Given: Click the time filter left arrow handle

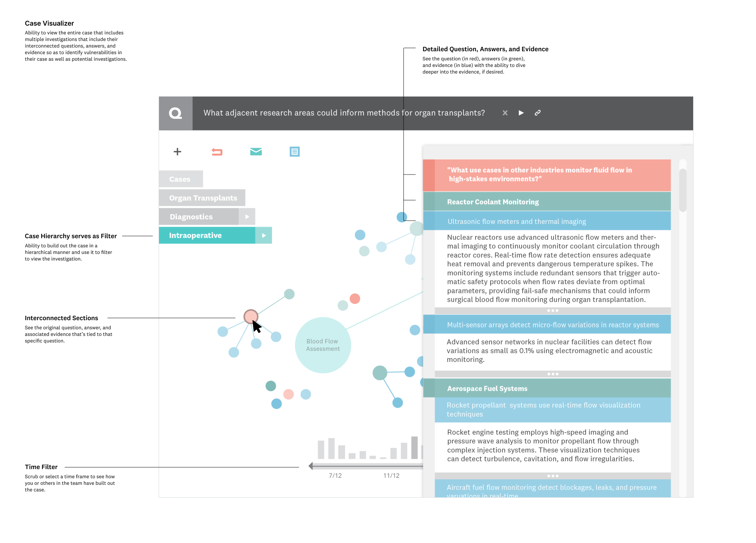Looking at the screenshot, I should (x=311, y=466).
